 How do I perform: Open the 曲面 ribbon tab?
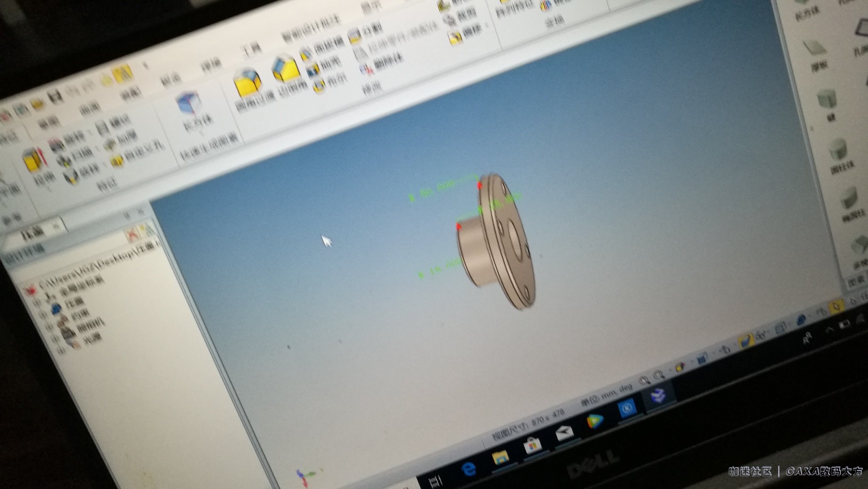(89, 109)
